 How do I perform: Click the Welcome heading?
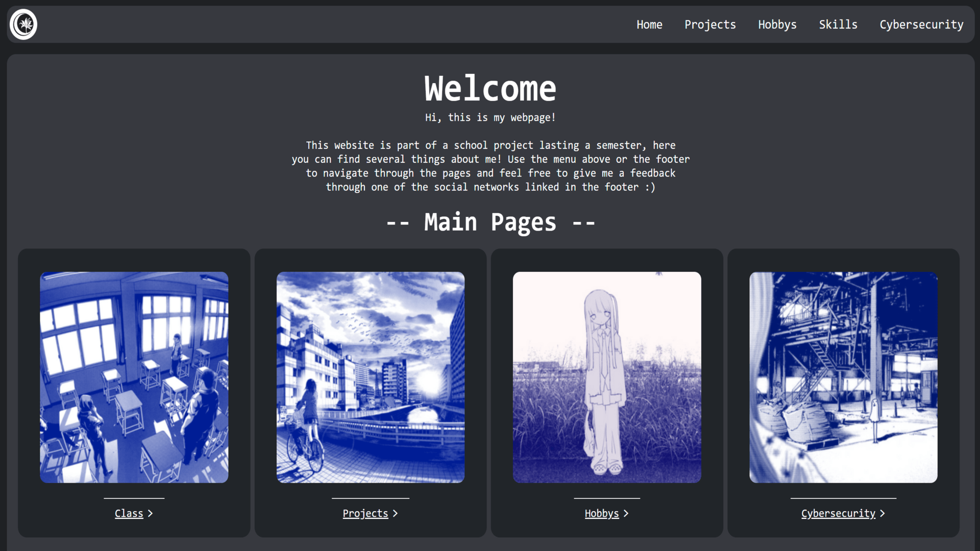[x=490, y=88]
